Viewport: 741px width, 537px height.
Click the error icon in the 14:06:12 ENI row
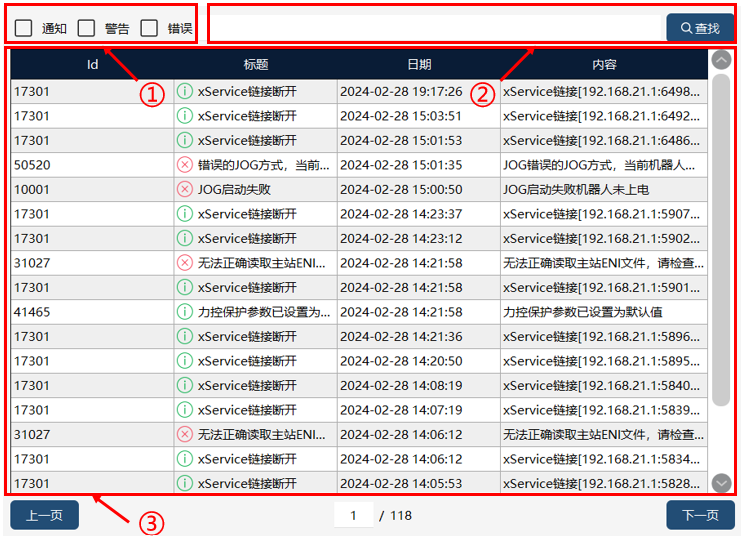point(185,434)
